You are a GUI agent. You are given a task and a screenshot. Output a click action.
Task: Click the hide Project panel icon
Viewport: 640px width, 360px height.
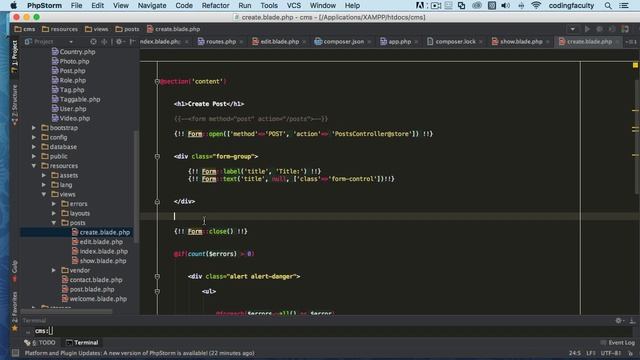[x=132, y=42]
